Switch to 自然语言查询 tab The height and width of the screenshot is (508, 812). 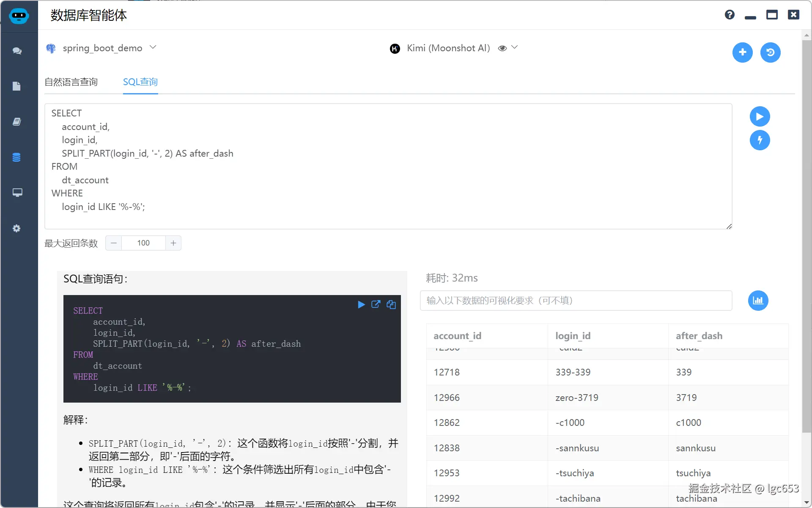point(71,82)
